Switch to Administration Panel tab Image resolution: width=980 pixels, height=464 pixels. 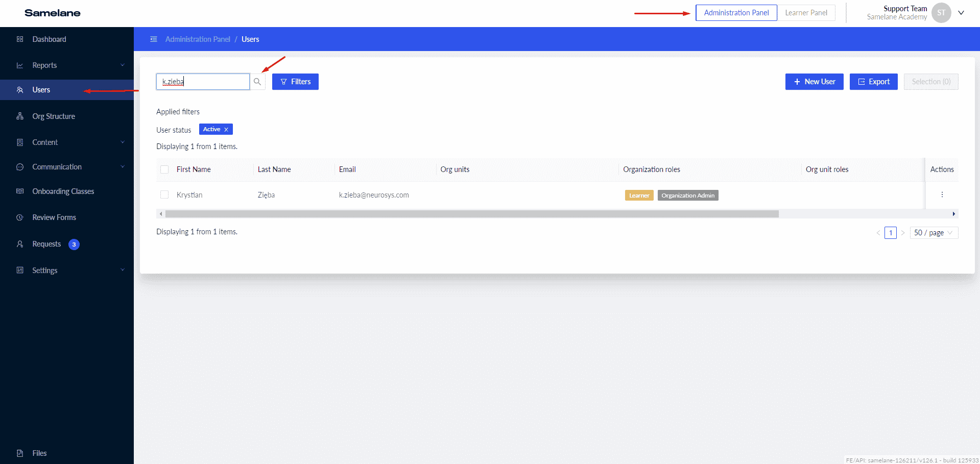tap(736, 13)
